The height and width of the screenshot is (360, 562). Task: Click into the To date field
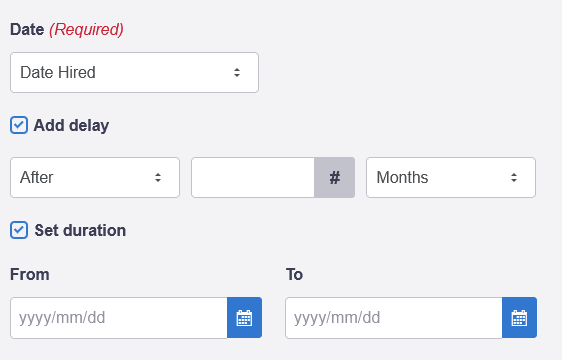tap(394, 318)
